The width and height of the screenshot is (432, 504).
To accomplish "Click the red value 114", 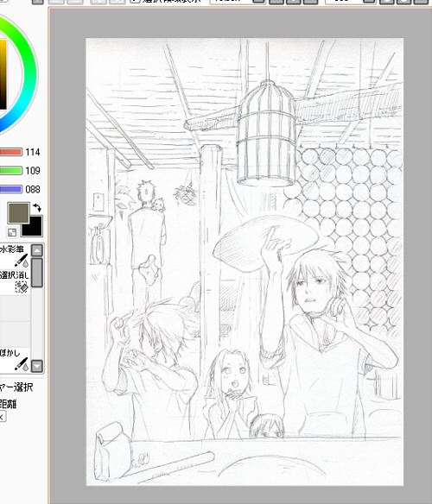I will (33, 152).
